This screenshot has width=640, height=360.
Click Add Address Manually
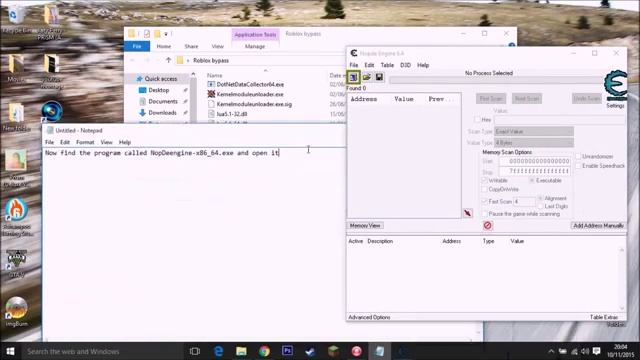click(x=598, y=226)
